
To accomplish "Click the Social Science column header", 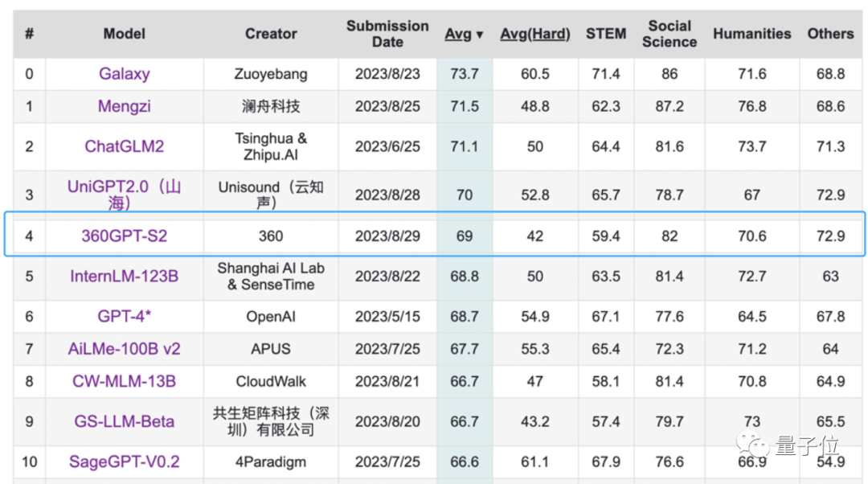I will point(669,34).
